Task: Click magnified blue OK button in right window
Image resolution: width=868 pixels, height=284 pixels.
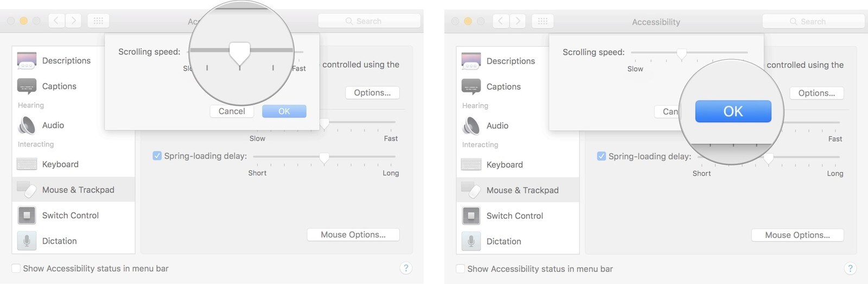Action: 733,111
